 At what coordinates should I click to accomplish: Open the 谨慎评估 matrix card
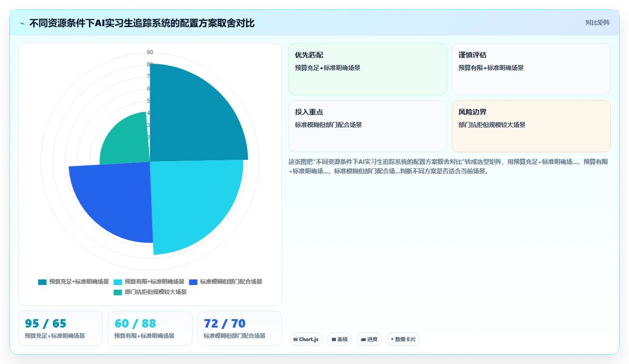click(x=531, y=69)
